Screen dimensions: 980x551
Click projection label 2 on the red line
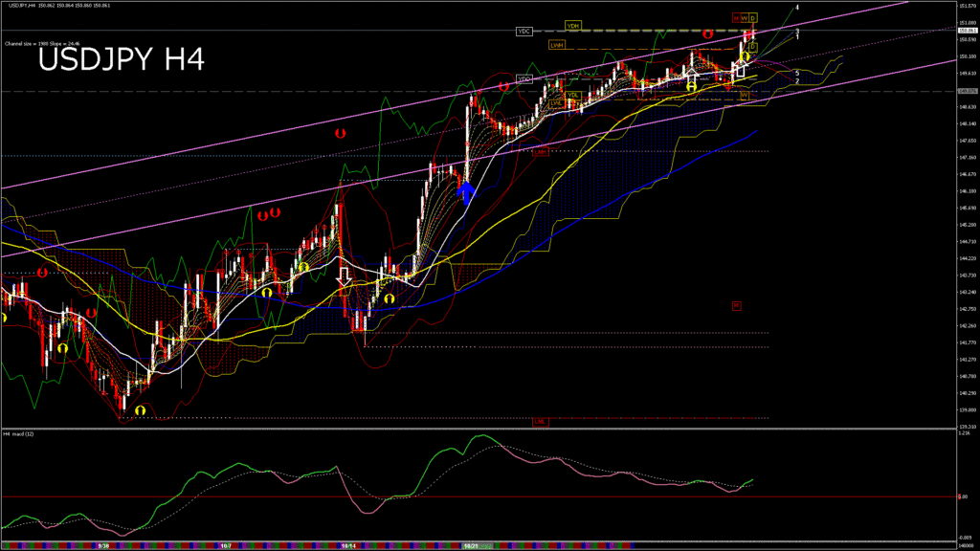point(797,82)
